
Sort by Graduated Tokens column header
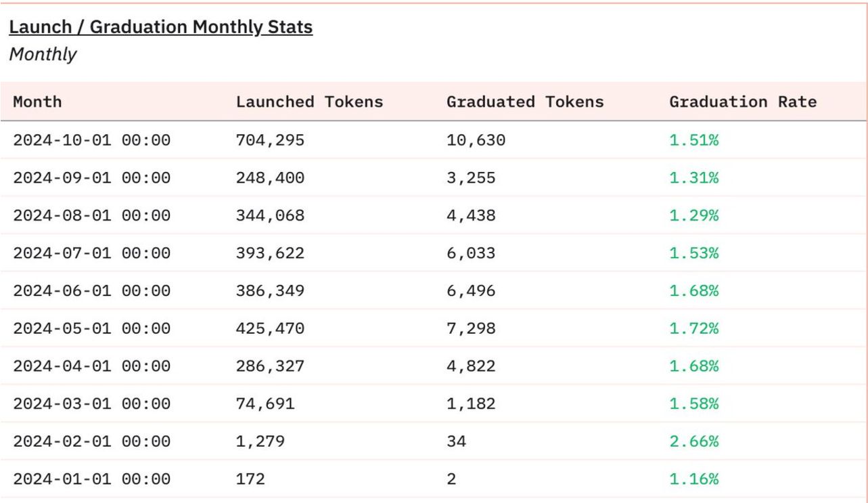524,102
